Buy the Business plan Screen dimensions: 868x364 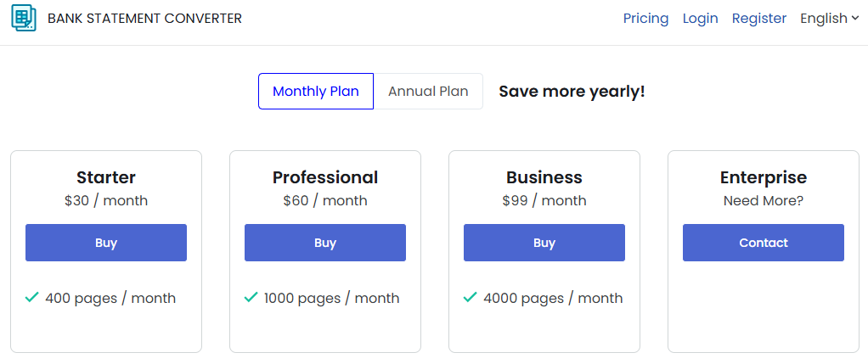544,243
